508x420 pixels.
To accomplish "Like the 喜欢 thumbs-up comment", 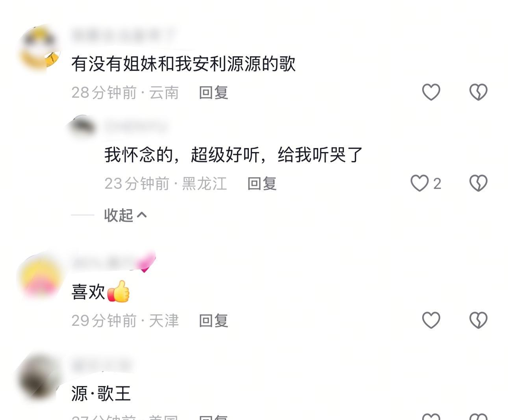I will pyautogui.click(x=431, y=320).
